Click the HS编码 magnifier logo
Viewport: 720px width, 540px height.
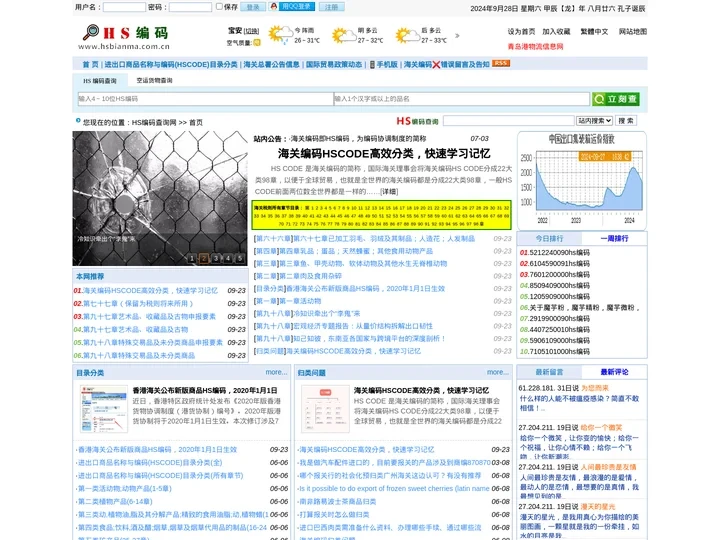(x=125, y=37)
